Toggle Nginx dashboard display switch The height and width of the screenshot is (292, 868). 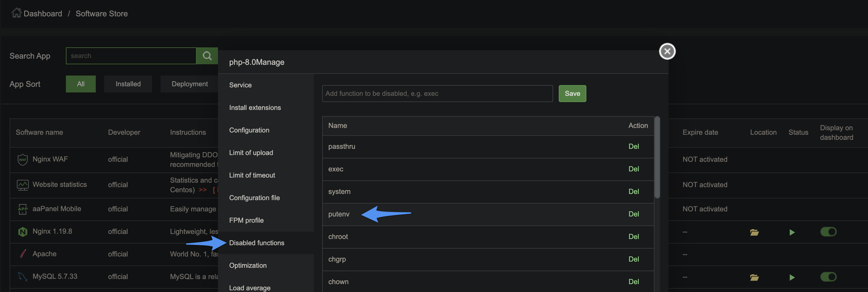(x=828, y=232)
